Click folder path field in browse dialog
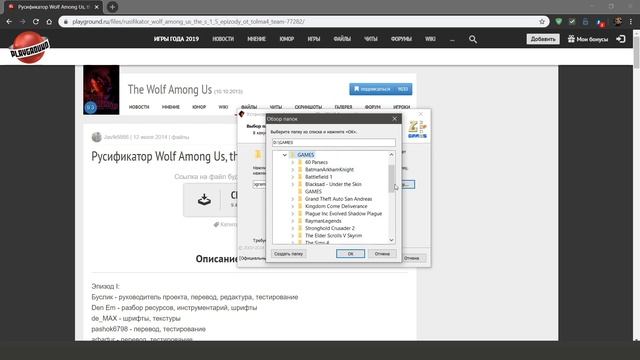This screenshot has height=360, width=640. click(x=333, y=142)
